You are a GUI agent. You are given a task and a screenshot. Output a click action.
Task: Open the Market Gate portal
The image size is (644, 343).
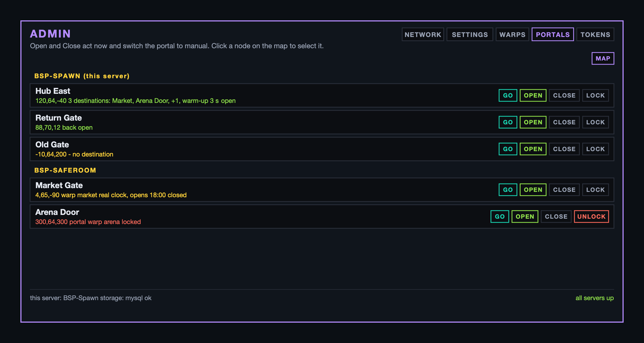[533, 190]
